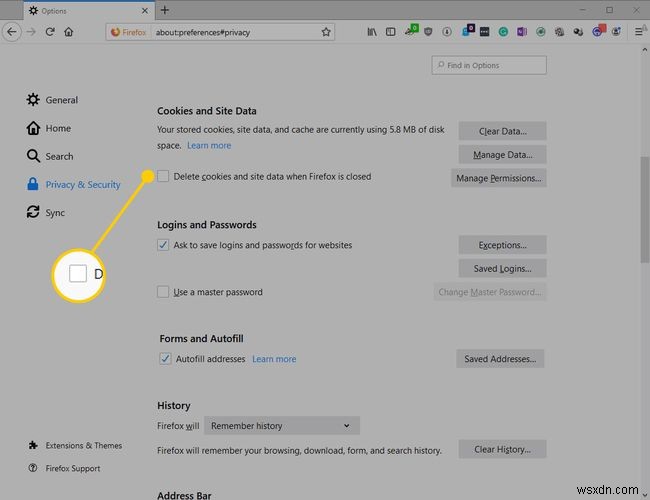Open Firefox Support link
Viewport: 650px width, 500px height.
click(x=64, y=468)
